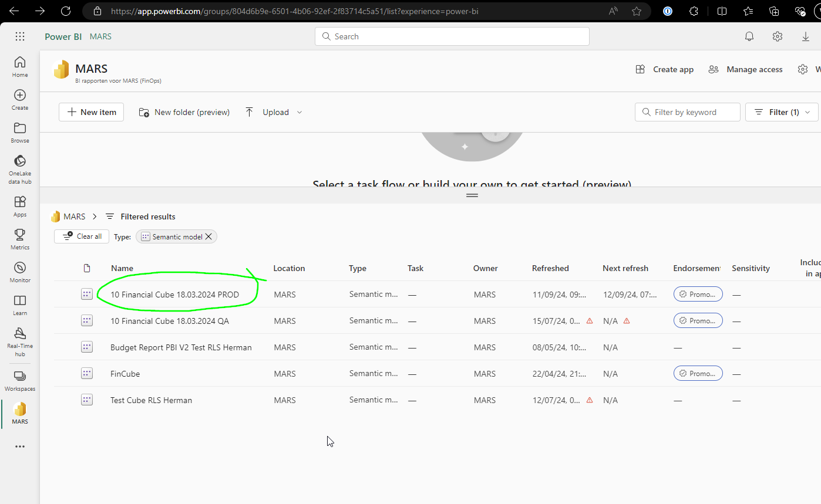This screenshot has height=504, width=821.
Task: Open the Monitor sidebar icon
Action: point(20,272)
